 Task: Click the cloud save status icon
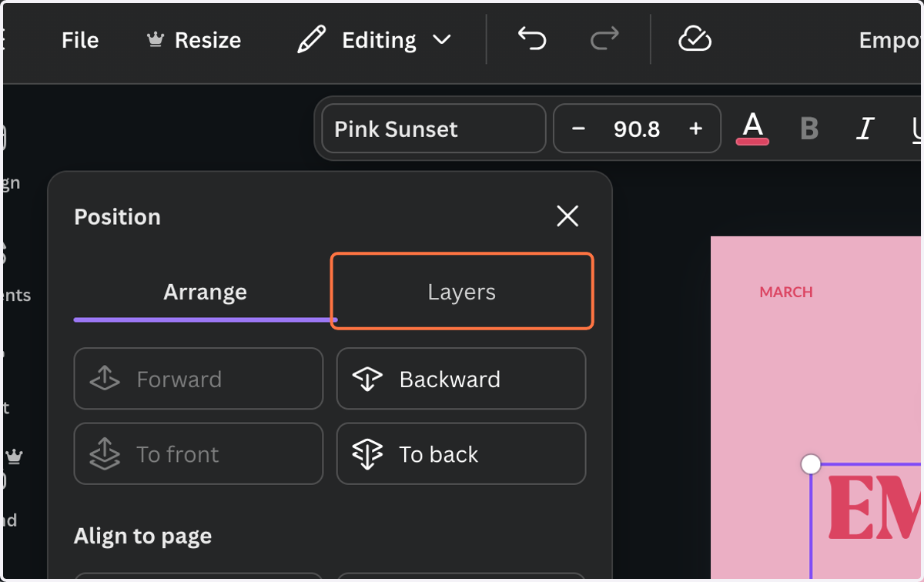click(695, 38)
